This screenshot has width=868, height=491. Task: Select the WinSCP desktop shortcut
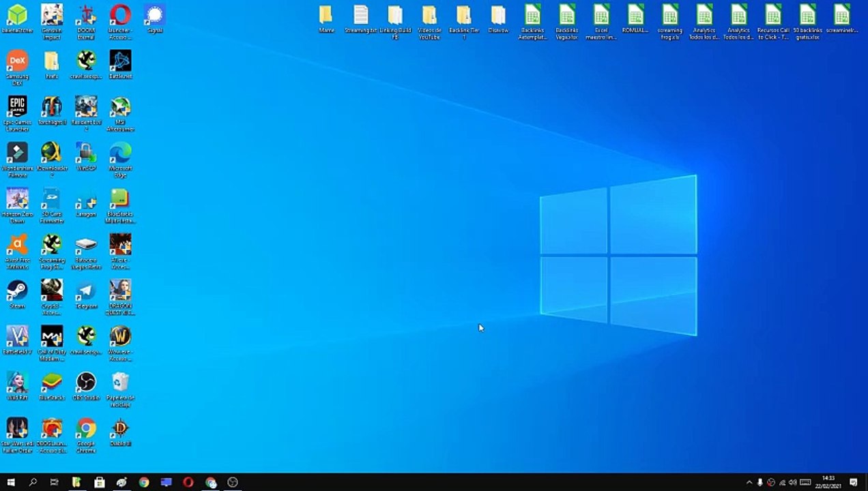pos(86,157)
